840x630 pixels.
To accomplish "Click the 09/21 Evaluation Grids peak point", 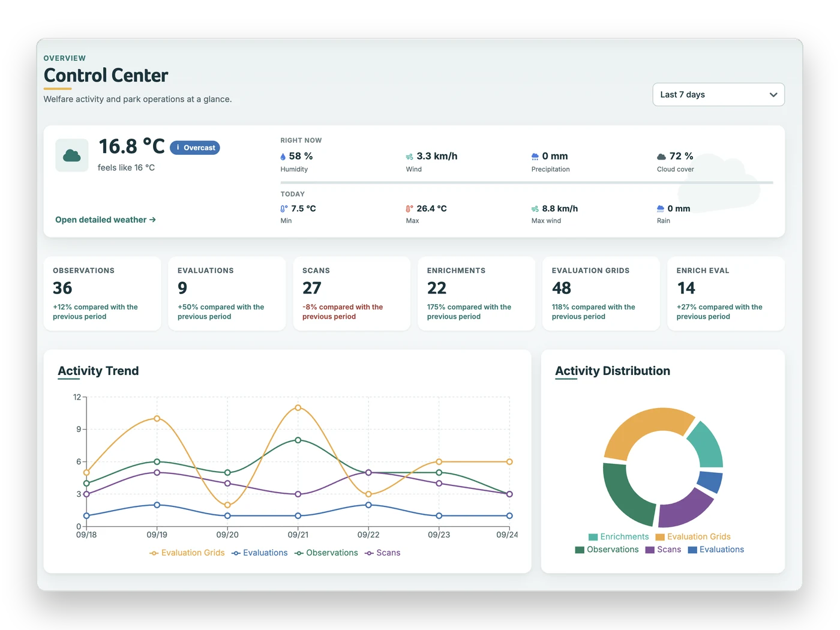I will pos(298,408).
